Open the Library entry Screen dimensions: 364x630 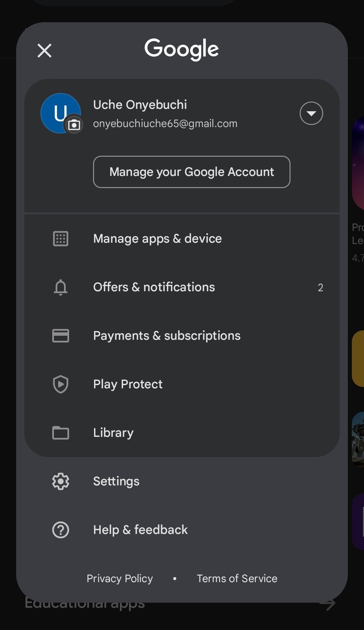pyautogui.click(x=113, y=433)
